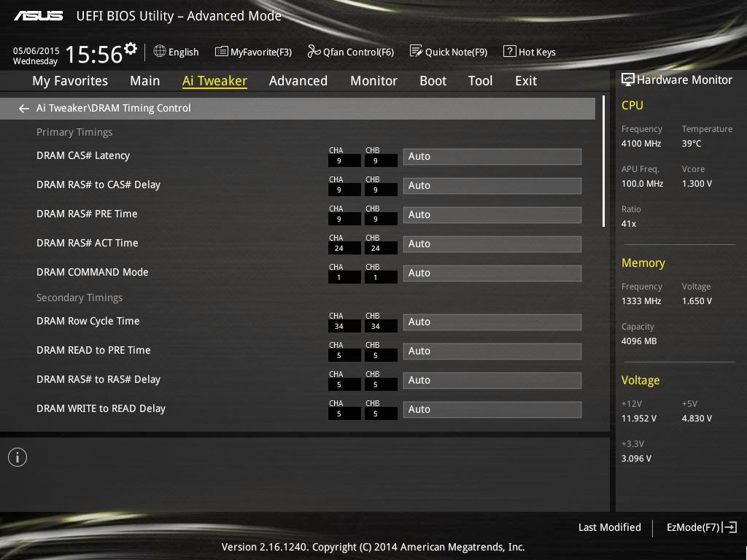The width and height of the screenshot is (747, 560).
Task: Go to the Monitor tab
Action: point(374,81)
